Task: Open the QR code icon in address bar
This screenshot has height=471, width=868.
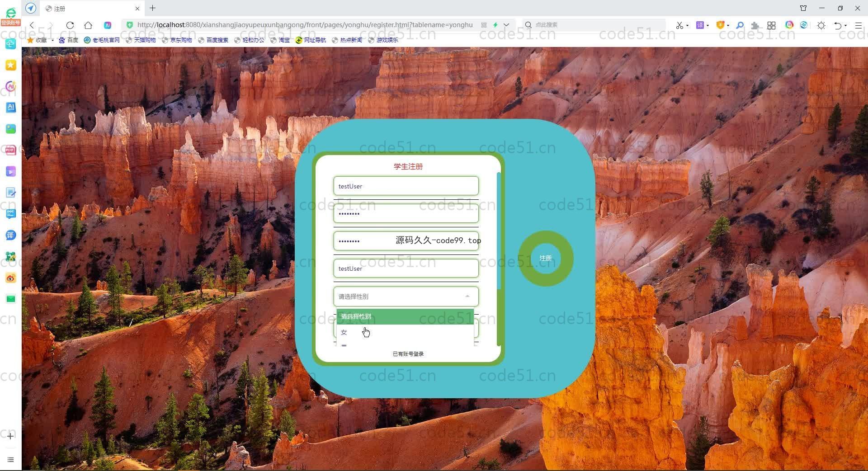Action: pyautogui.click(x=484, y=25)
